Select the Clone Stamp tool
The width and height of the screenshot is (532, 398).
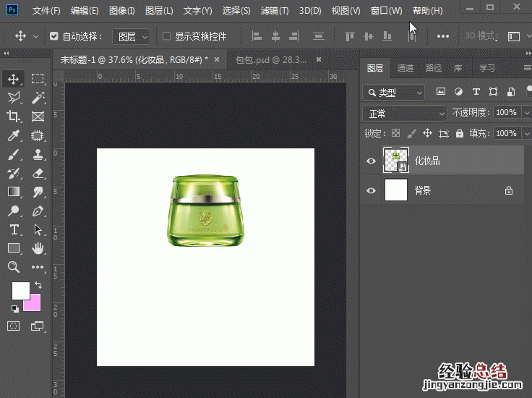click(x=38, y=155)
